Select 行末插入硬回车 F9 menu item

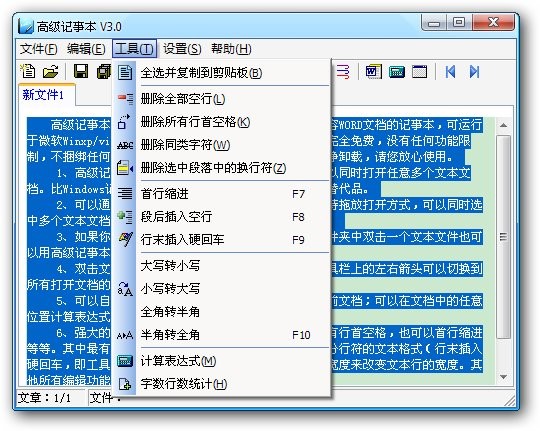pyautogui.click(x=223, y=239)
